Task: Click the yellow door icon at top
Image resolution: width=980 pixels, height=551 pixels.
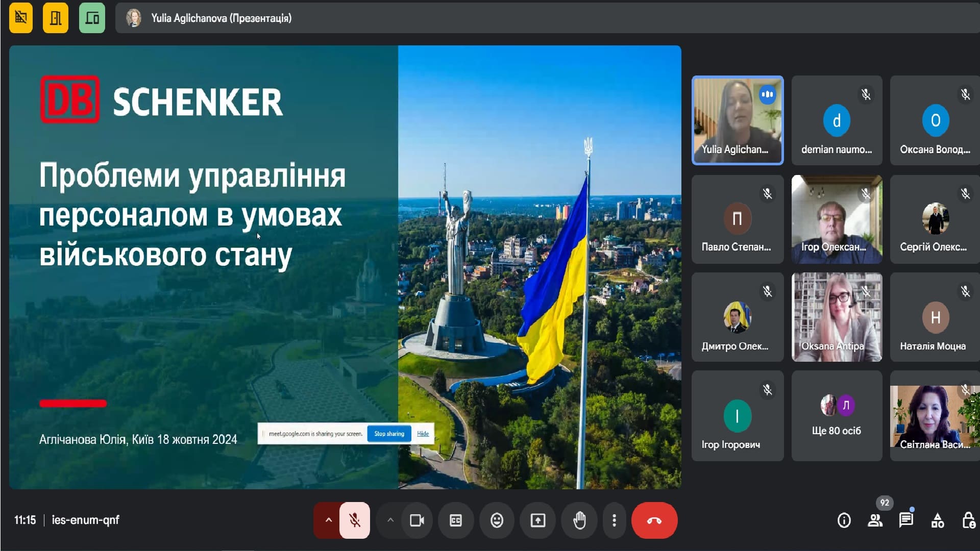Action: [x=56, y=18]
